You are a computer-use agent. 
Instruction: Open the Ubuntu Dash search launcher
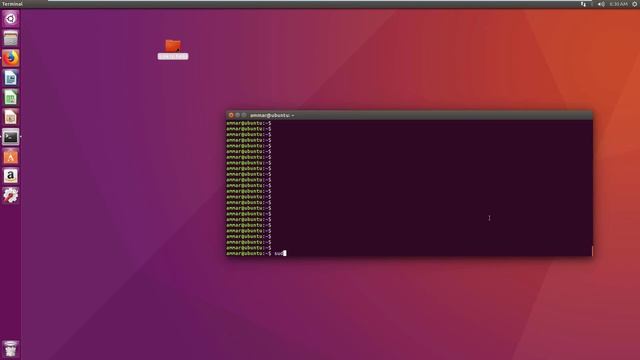pos(11,19)
